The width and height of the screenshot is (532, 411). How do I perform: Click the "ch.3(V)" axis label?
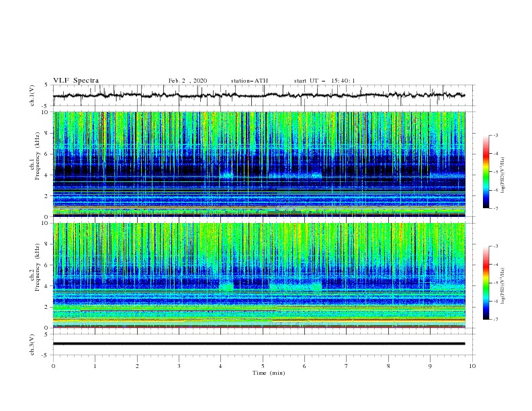(32, 345)
